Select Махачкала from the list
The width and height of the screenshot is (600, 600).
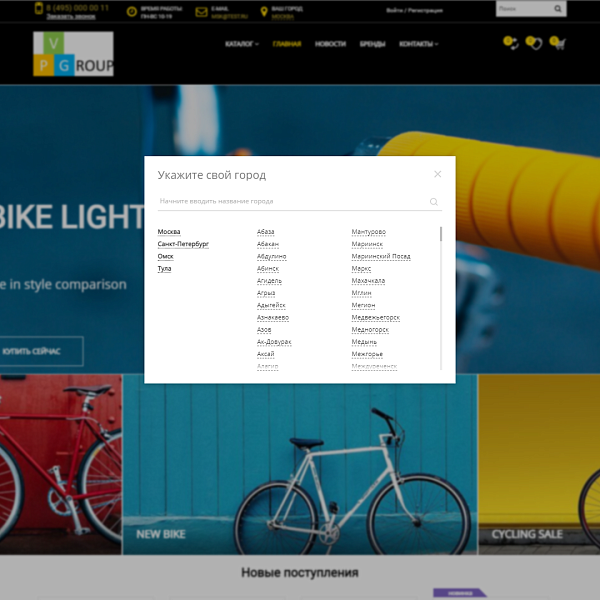point(368,281)
